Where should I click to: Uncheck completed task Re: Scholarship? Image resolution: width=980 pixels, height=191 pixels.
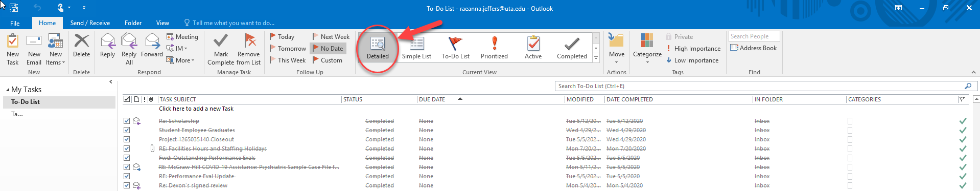pos(127,121)
